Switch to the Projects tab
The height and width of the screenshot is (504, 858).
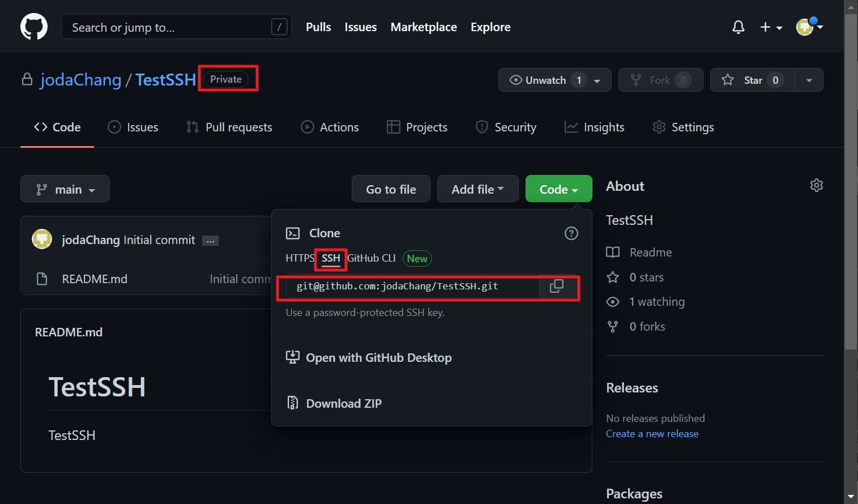pyautogui.click(x=417, y=127)
